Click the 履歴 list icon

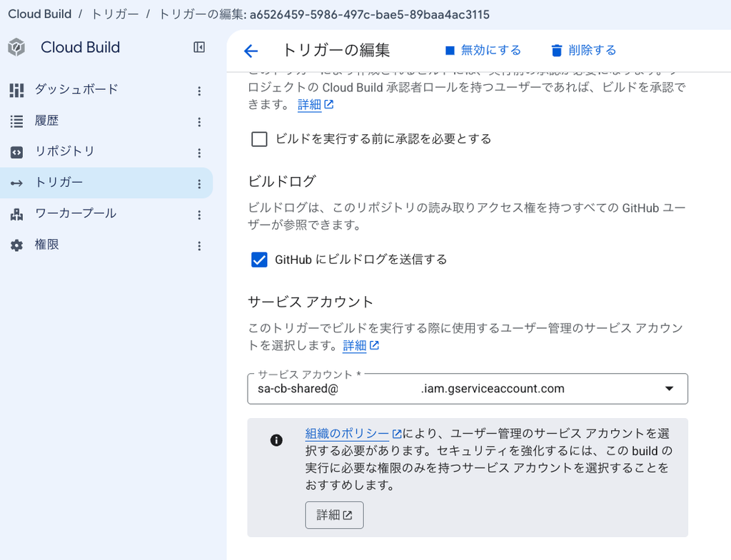(16, 121)
